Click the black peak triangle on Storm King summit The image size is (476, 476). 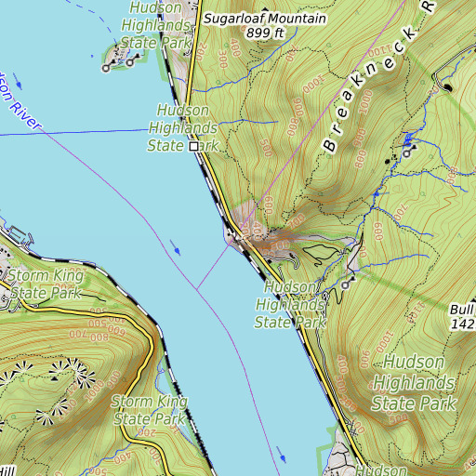[x=54, y=378]
